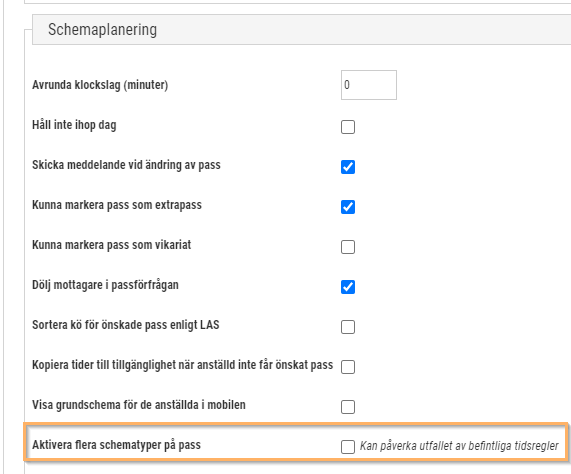Click the 'Avrunda klockslag (minuter)' label text
The height and width of the screenshot is (474, 571).
(x=100, y=85)
